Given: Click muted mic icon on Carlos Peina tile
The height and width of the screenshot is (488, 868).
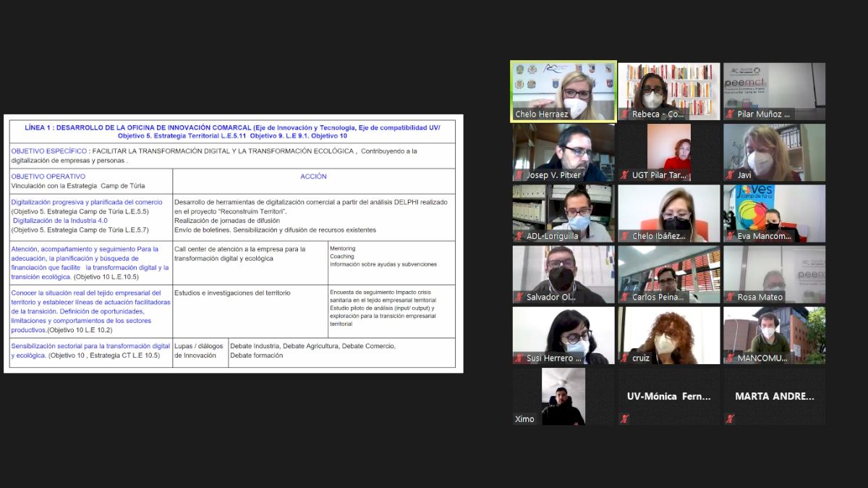Looking at the screenshot, I should click(x=625, y=297).
